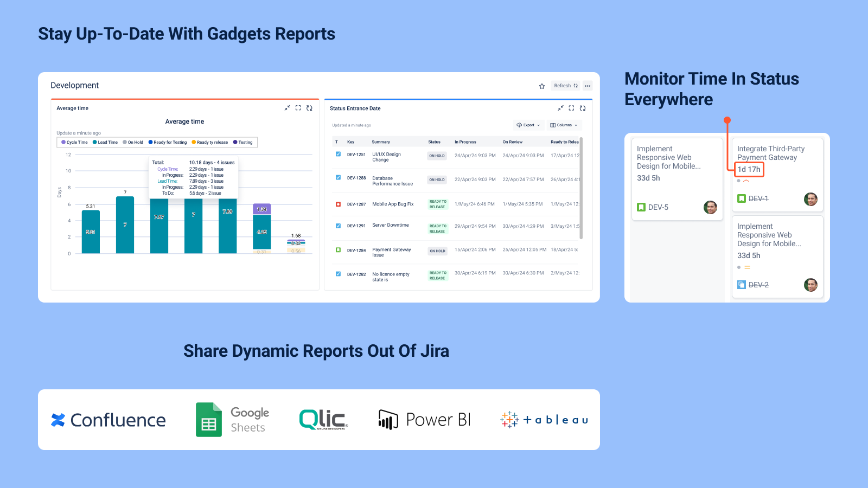Click the Confluence logo
868x488 pixels.
pyautogui.click(x=108, y=420)
